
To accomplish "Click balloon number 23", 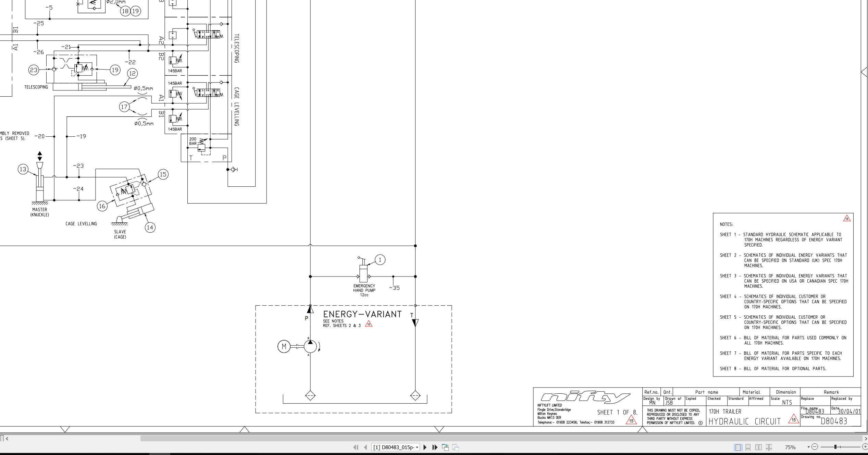I will pyautogui.click(x=34, y=70).
